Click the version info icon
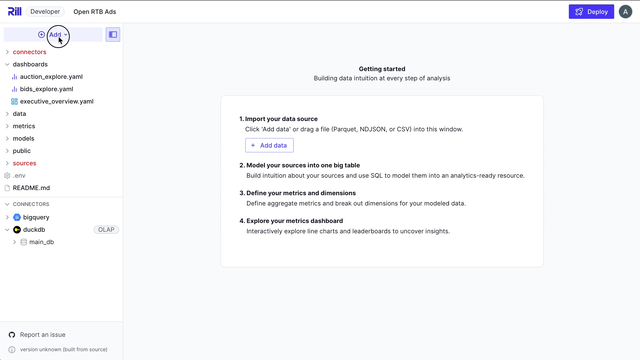 click(12, 349)
